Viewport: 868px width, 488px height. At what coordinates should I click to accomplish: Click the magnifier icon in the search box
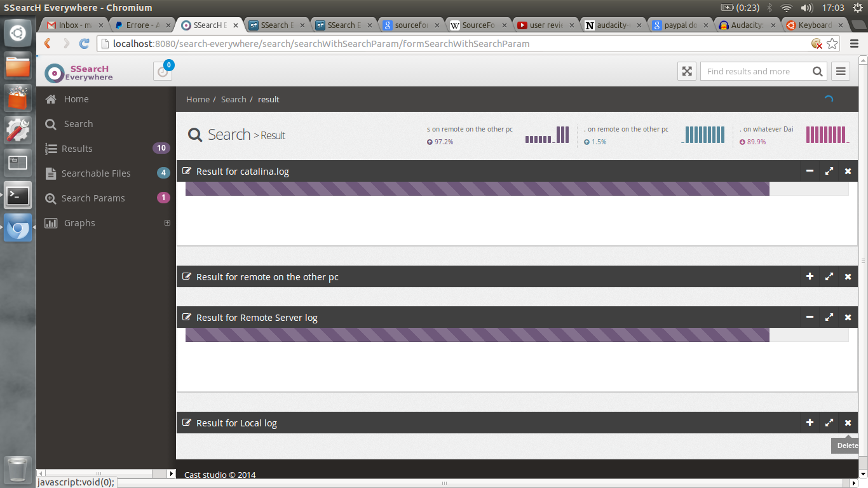[817, 71]
